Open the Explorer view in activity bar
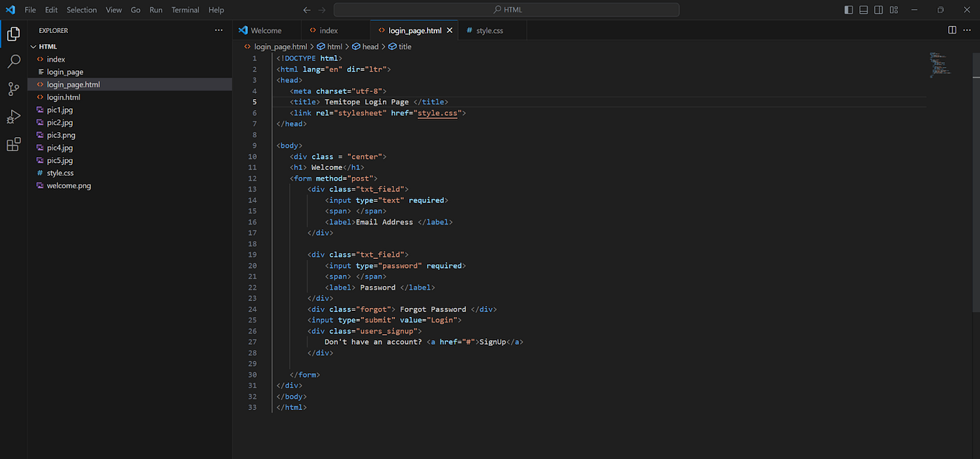 click(x=13, y=34)
